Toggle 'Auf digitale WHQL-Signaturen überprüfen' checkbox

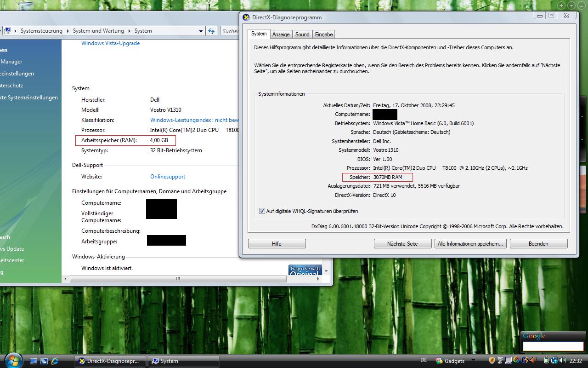[x=262, y=211]
